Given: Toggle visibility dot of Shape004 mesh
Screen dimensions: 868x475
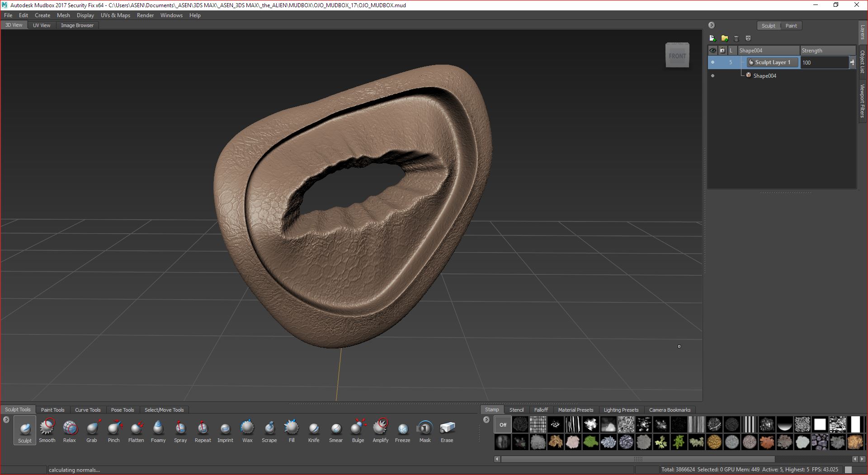Looking at the screenshot, I should coord(713,76).
